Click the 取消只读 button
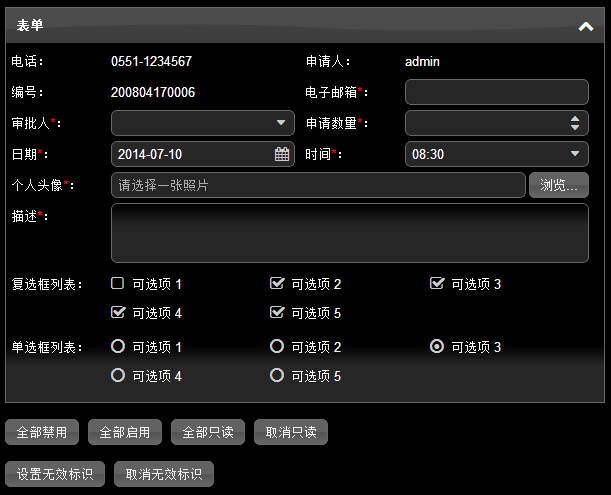This screenshot has height=495, width=611. [291, 432]
